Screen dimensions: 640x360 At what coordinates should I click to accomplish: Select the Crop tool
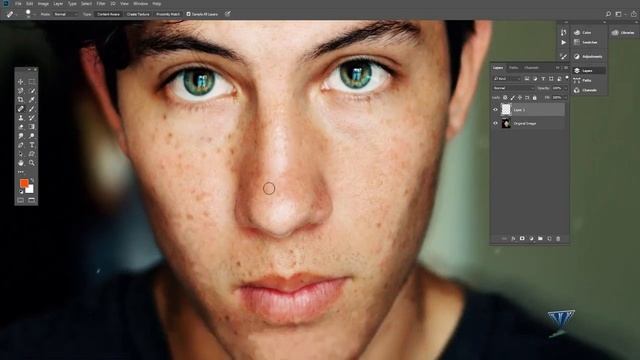pyautogui.click(x=20, y=100)
